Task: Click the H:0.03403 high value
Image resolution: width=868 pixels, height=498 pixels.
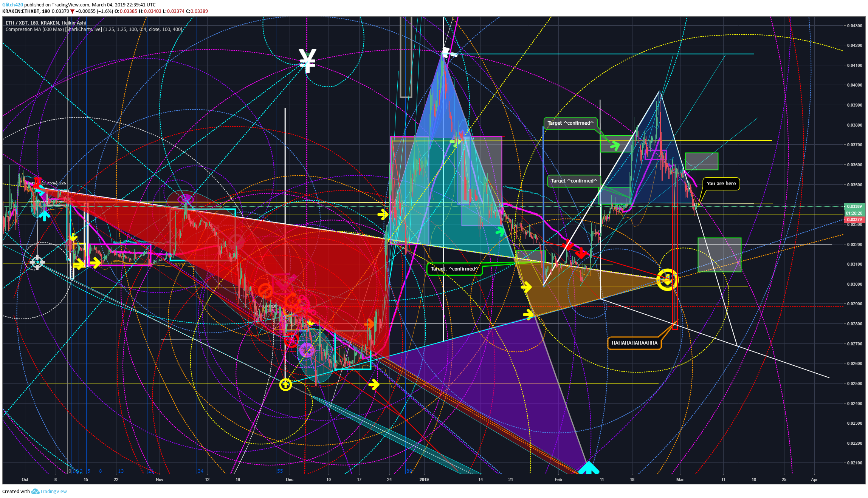Action: tap(150, 11)
